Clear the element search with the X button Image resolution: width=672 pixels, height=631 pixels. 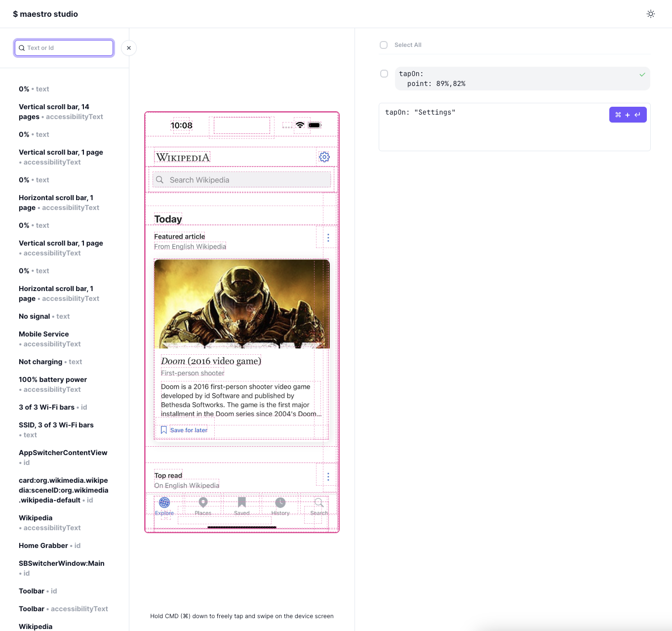coord(129,48)
